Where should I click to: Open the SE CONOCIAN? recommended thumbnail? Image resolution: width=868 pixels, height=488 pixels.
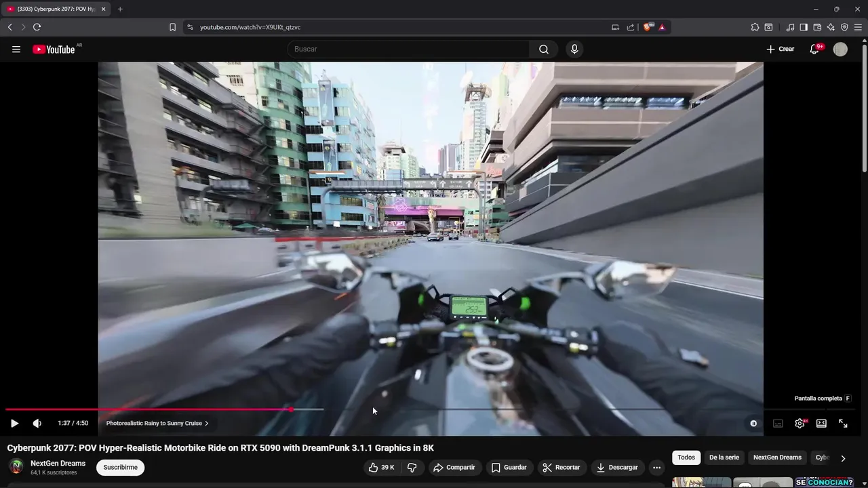[825, 483]
